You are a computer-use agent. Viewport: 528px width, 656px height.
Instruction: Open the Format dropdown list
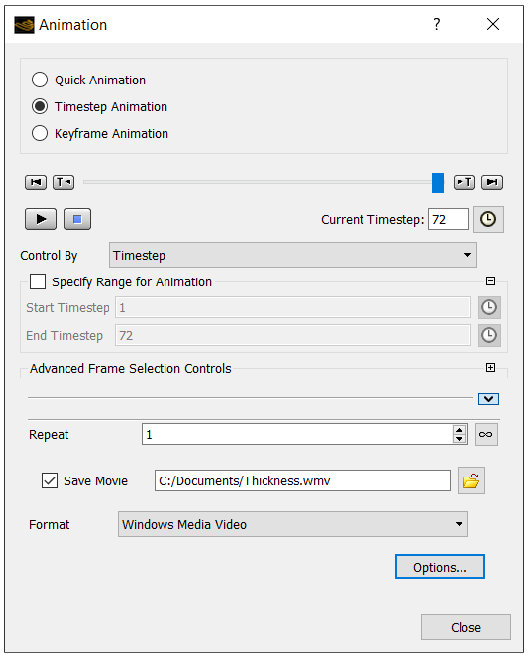tap(292, 524)
